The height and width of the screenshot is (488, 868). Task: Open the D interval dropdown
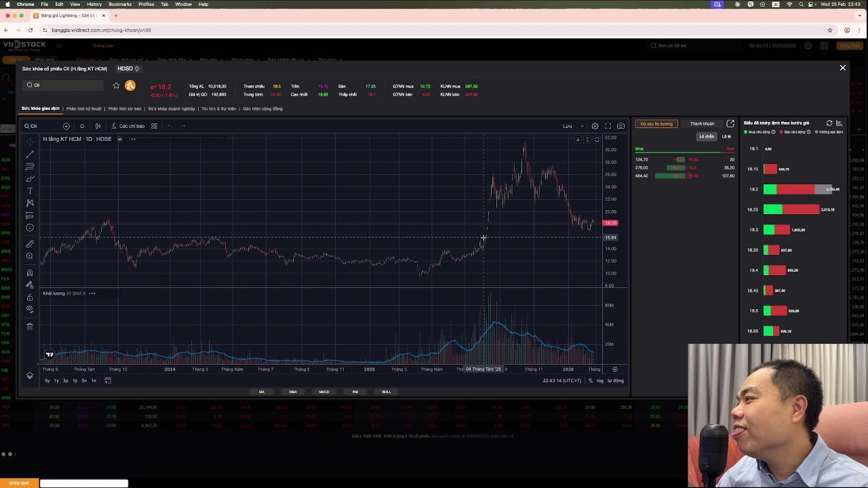[82, 126]
